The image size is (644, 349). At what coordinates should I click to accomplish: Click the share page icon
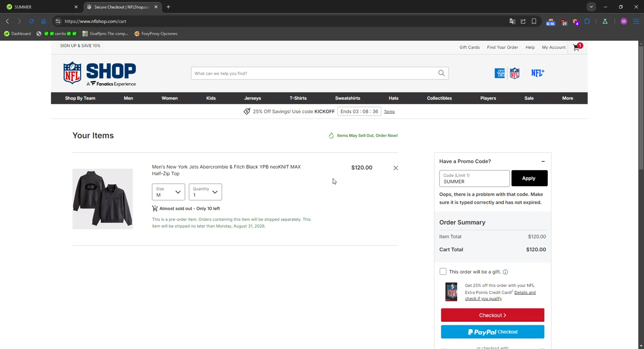coord(523,21)
